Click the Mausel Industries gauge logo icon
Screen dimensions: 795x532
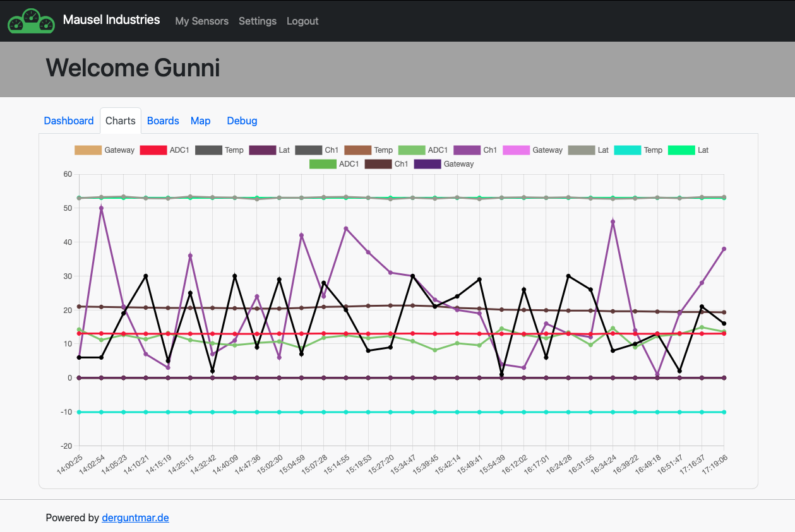coord(30,20)
